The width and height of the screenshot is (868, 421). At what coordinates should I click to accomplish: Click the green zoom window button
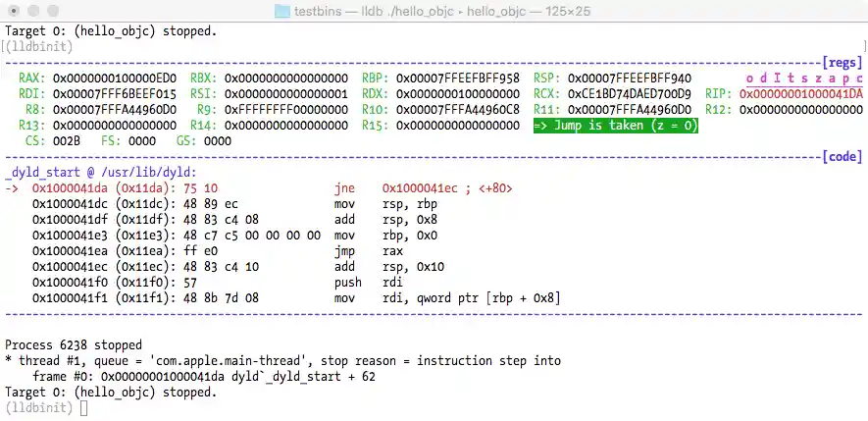(53, 11)
